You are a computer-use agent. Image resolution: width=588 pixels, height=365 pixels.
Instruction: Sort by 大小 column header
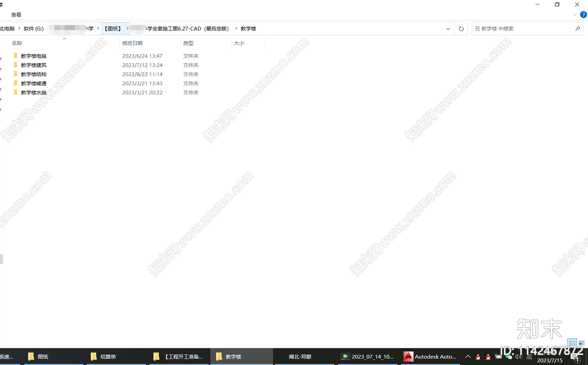(239, 43)
